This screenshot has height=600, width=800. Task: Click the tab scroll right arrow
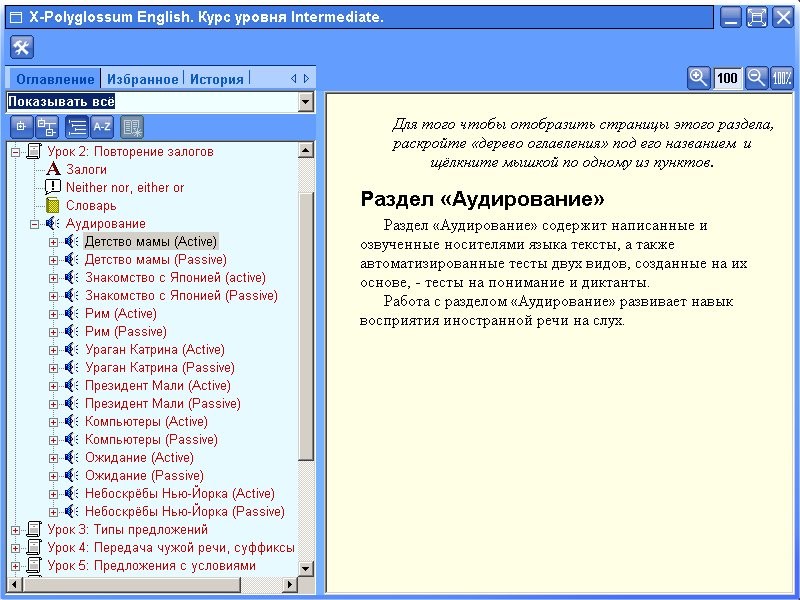click(x=306, y=79)
